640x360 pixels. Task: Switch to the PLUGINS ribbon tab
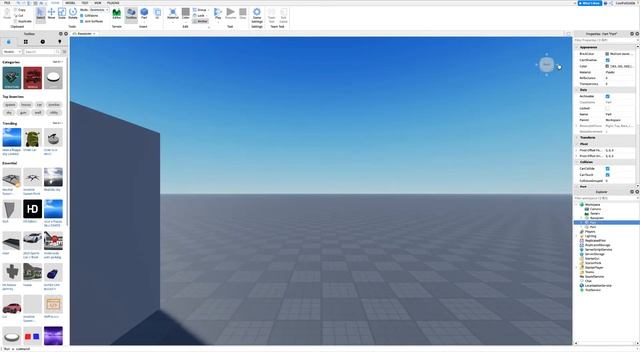113,3
